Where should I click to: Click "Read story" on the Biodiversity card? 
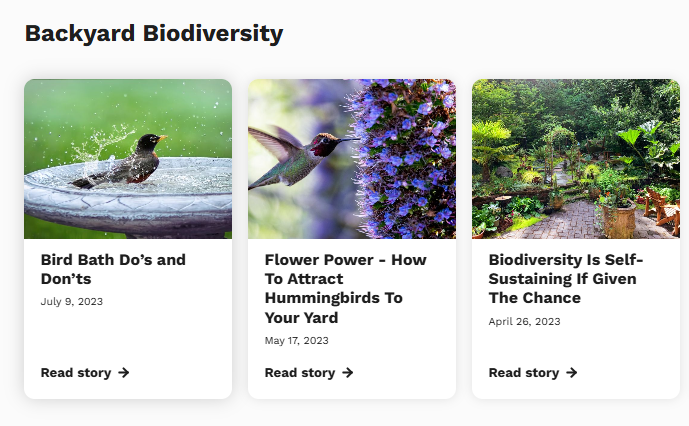pyautogui.click(x=524, y=373)
